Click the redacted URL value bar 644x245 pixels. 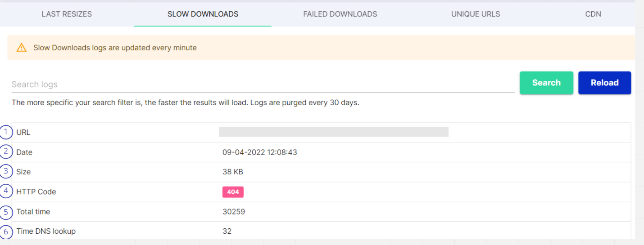click(333, 132)
